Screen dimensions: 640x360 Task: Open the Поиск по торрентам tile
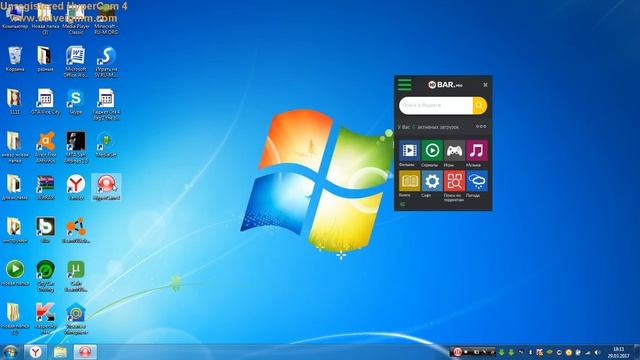[x=454, y=181]
